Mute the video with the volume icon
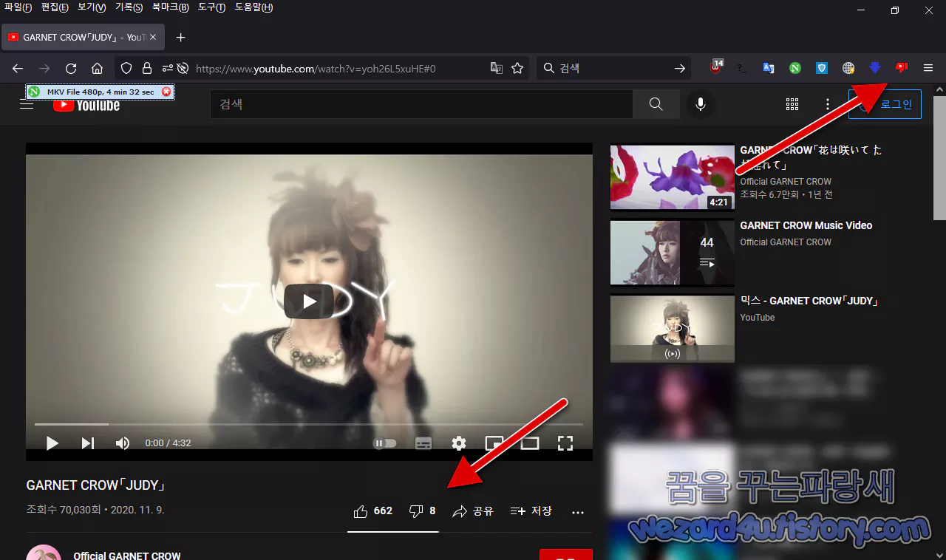 point(123,443)
